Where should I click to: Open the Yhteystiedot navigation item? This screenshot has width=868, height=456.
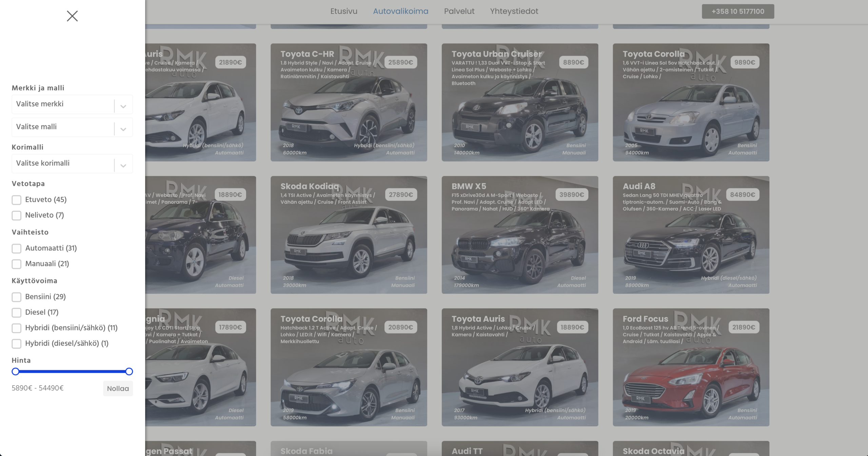pos(514,11)
